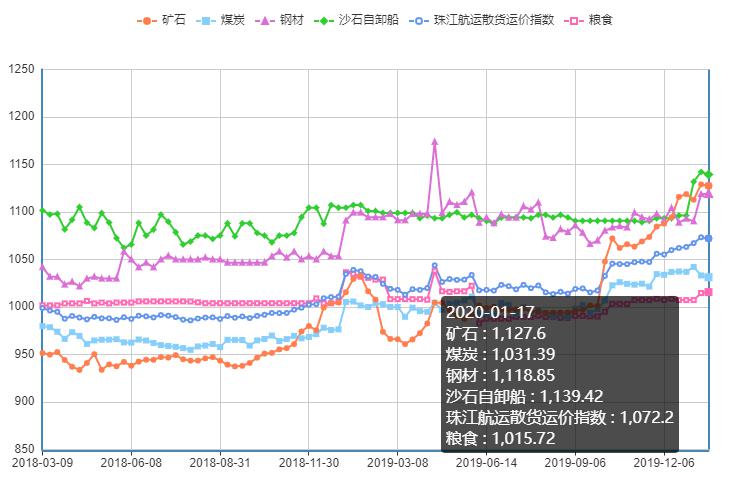Click x-axis label 2018-08-31
The height and width of the screenshot is (477, 734).
tap(220, 462)
